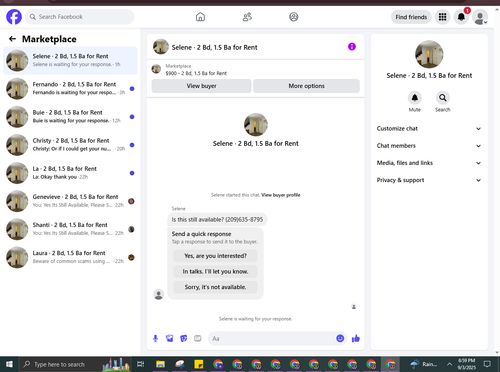This screenshot has width=500, height=372.
Task: Open Sticky Notes from the taskbar
Action: [199, 364]
